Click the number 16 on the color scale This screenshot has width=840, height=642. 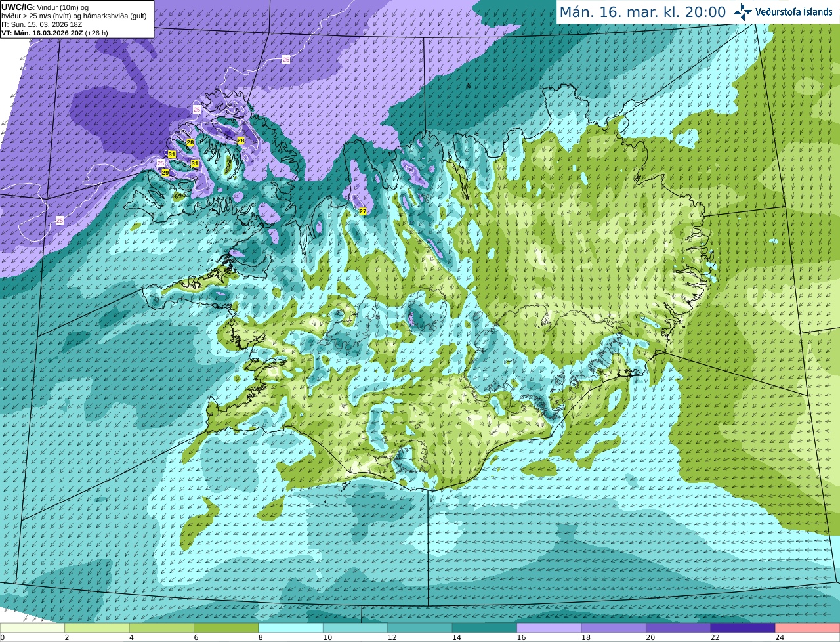click(521, 637)
